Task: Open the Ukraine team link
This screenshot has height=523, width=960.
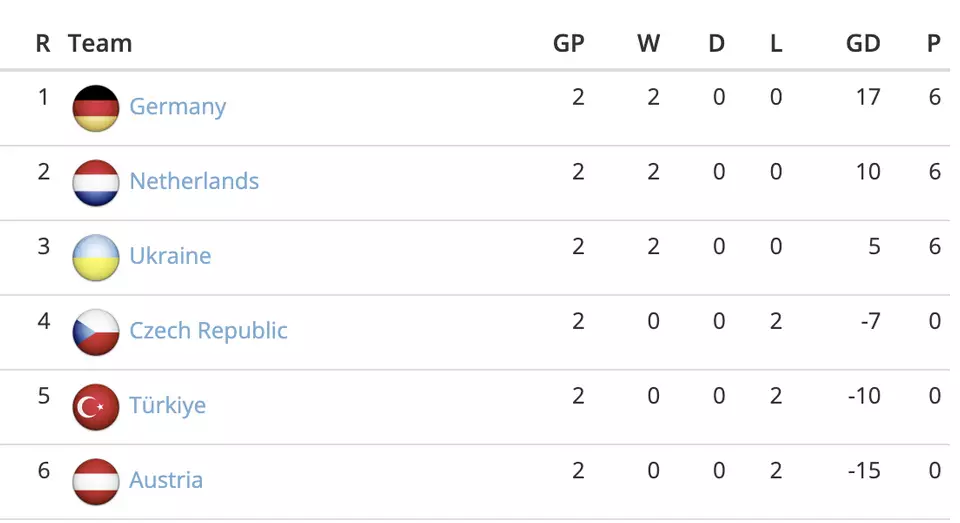Action: click(170, 256)
